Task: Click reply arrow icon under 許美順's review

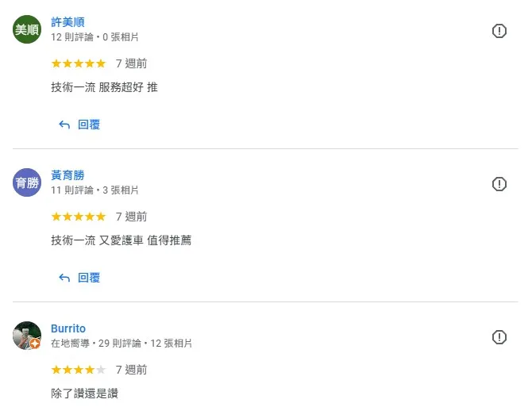Action: click(64, 125)
